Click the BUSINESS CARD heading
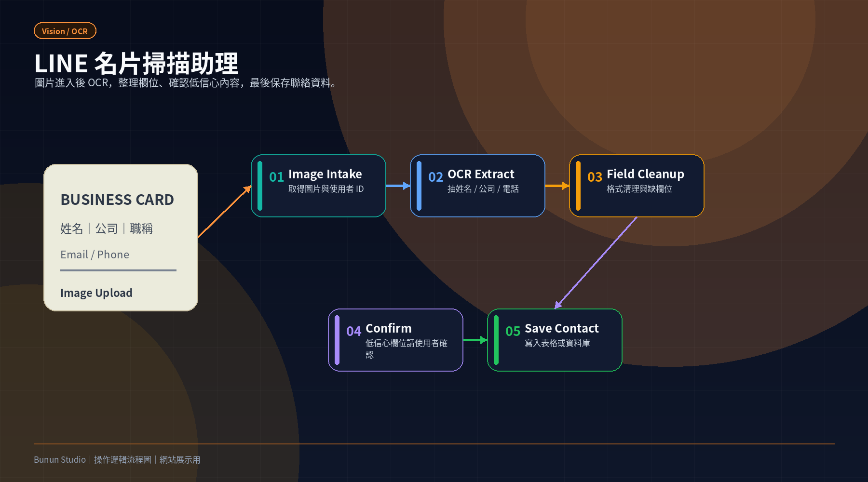Screen dimensions: 868x482 click(x=117, y=200)
